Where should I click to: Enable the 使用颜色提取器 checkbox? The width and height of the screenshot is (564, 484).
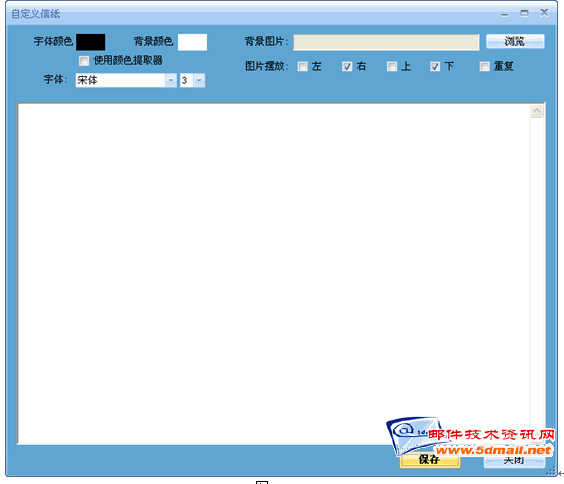[x=84, y=61]
